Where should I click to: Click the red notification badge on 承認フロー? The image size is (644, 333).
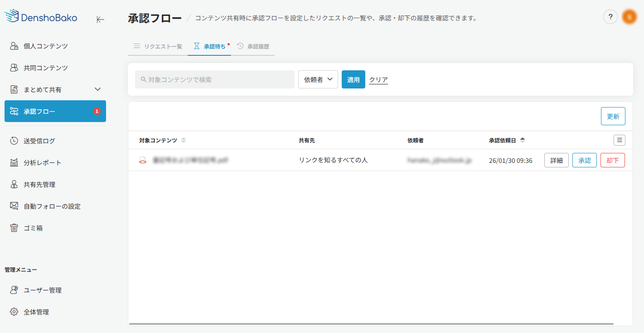tap(97, 111)
